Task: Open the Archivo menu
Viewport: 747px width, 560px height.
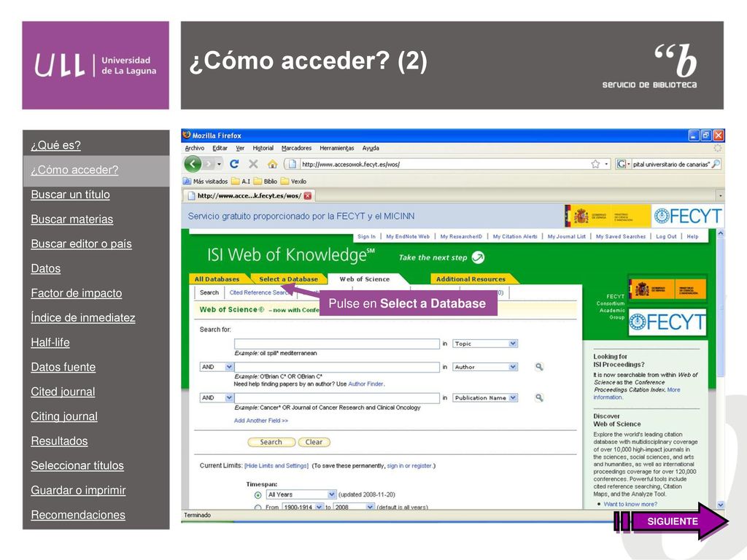Action: click(x=194, y=148)
